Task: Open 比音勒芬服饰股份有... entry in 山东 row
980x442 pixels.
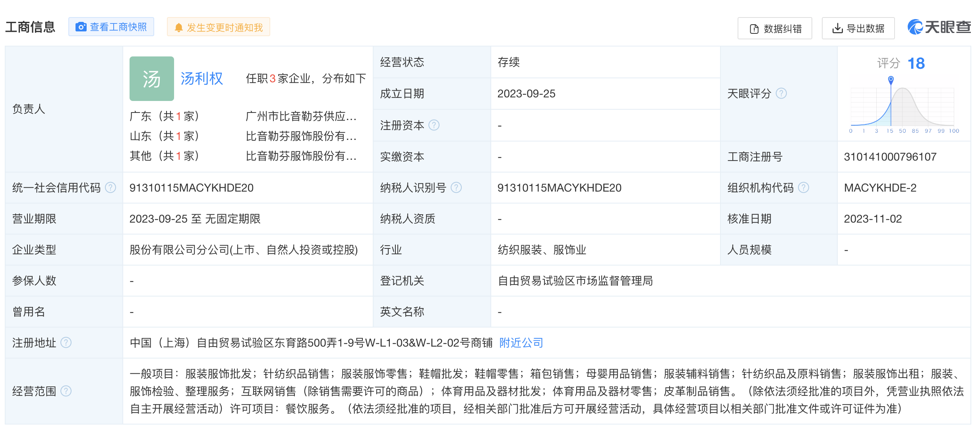Action: [301, 136]
